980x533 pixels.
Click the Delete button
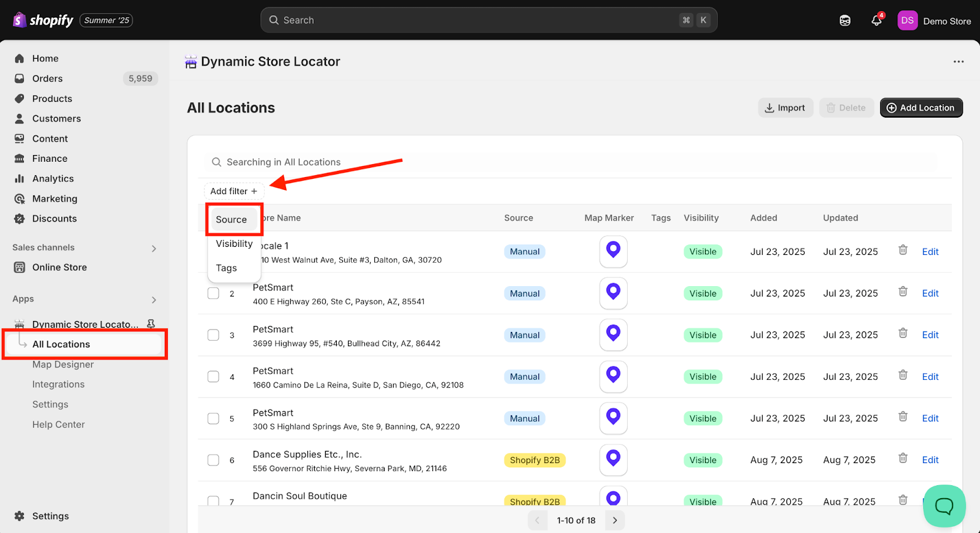click(846, 108)
